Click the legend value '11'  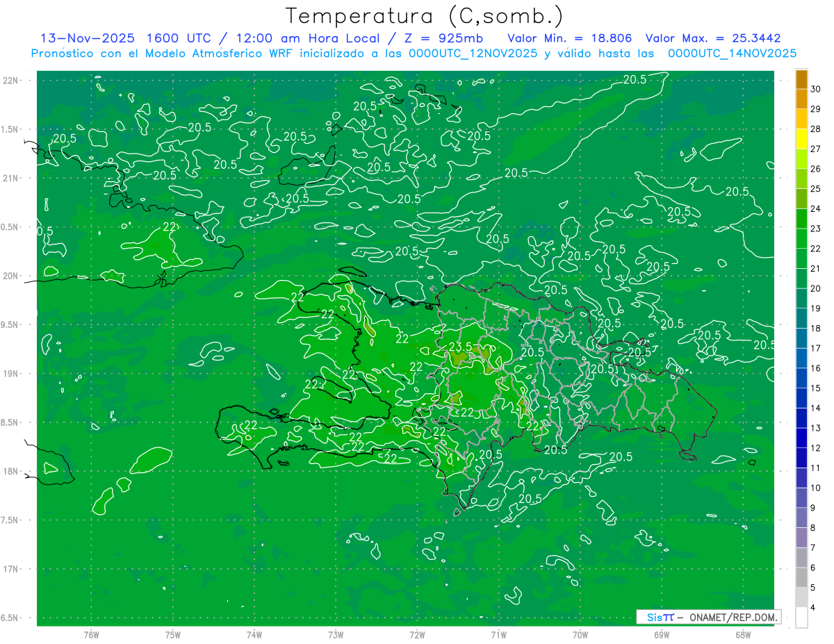(x=816, y=468)
